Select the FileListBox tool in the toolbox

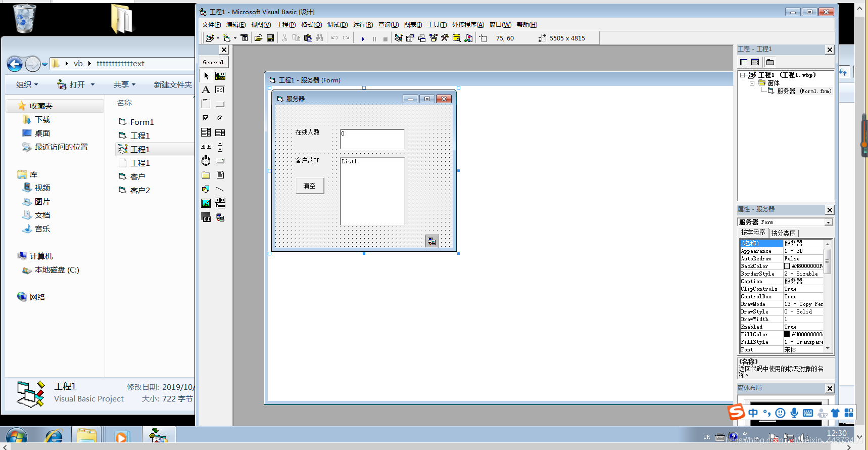(x=220, y=175)
